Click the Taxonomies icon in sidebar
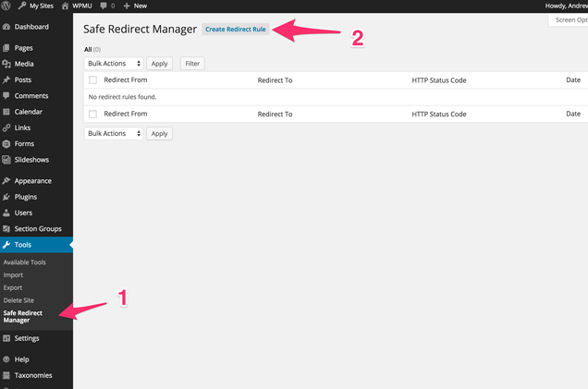The image size is (588, 389). tap(6, 375)
